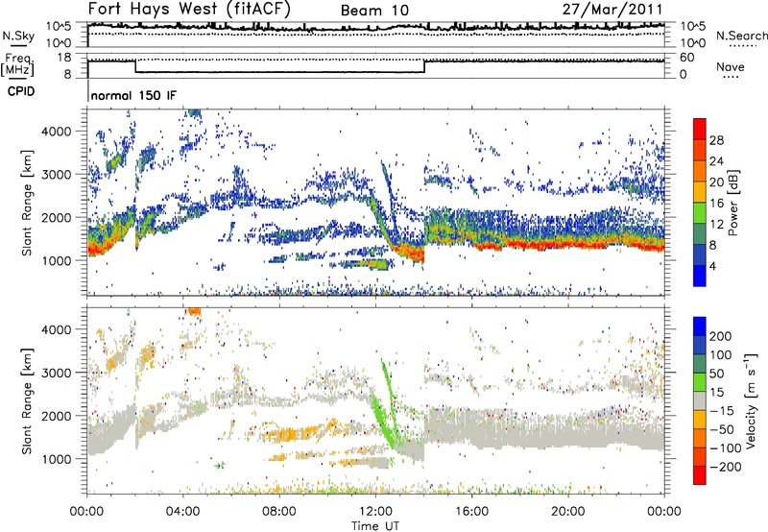Click the date '27/Mar/2011'

tap(612, 9)
